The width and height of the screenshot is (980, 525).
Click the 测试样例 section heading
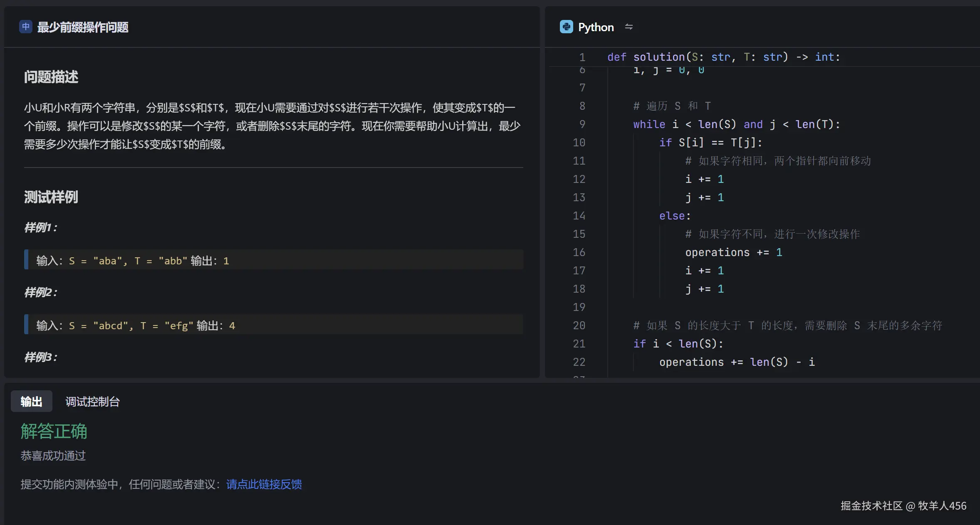(x=51, y=197)
